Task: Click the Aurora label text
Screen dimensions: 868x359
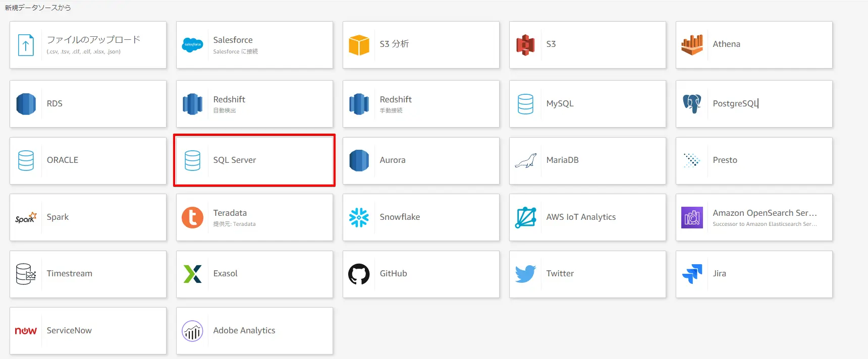Action: (x=393, y=160)
